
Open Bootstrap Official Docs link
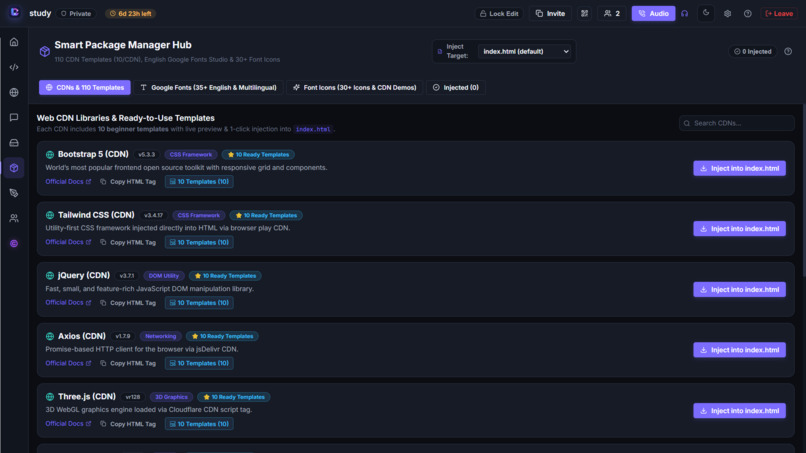point(68,182)
